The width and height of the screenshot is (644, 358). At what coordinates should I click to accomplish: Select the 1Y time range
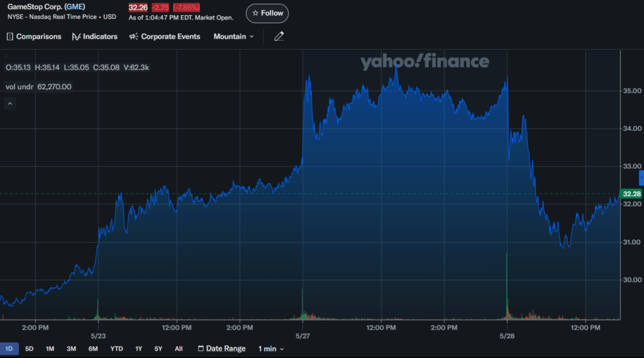(x=138, y=349)
